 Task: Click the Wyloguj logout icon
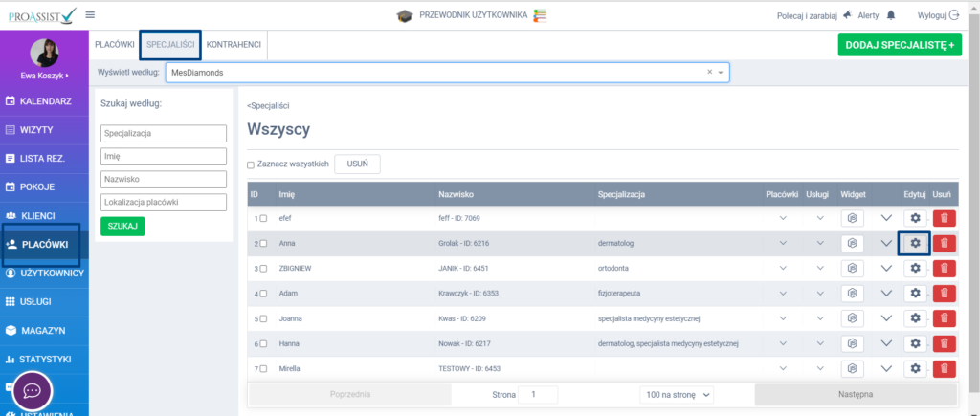tap(952, 15)
